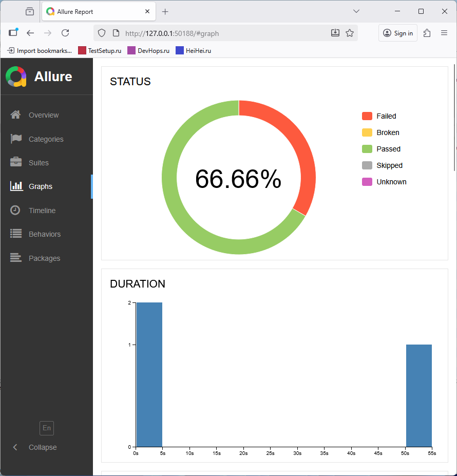Open the En language selector
The image size is (457, 476).
pos(46,428)
